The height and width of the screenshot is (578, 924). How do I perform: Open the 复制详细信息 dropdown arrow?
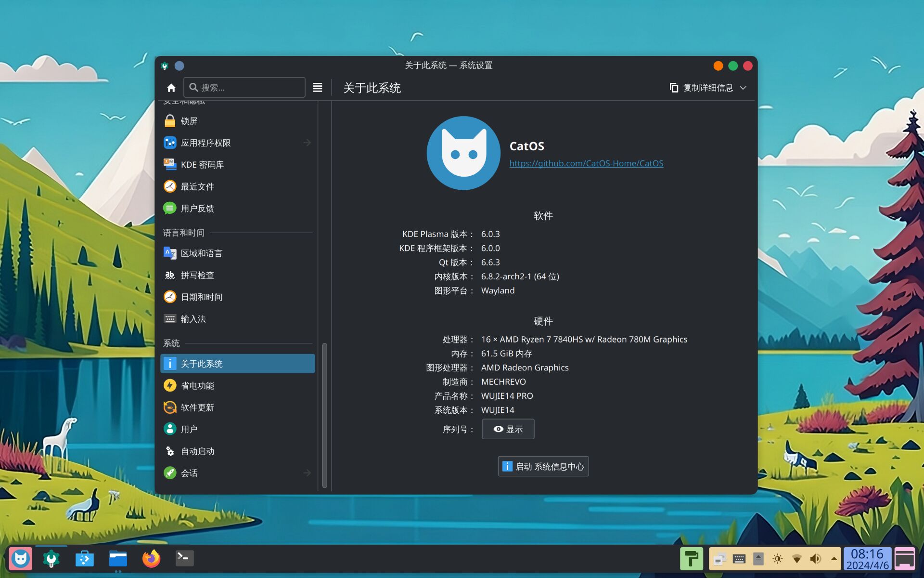tap(743, 88)
